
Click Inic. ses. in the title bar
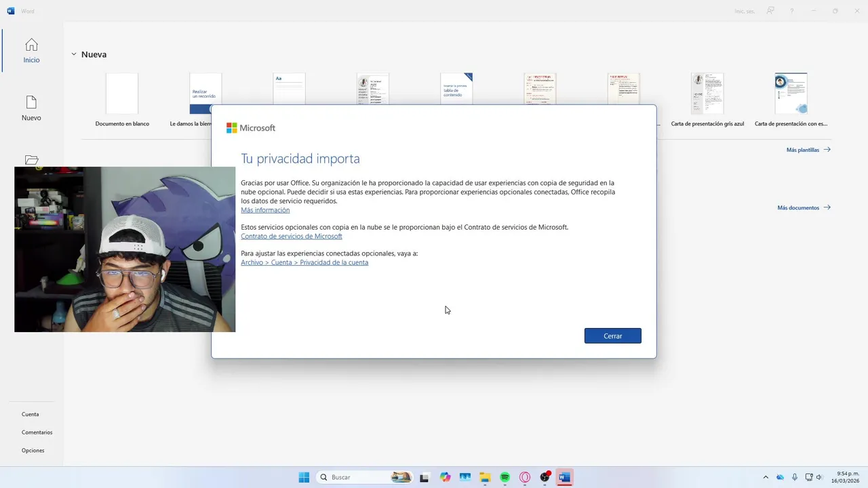745,11
